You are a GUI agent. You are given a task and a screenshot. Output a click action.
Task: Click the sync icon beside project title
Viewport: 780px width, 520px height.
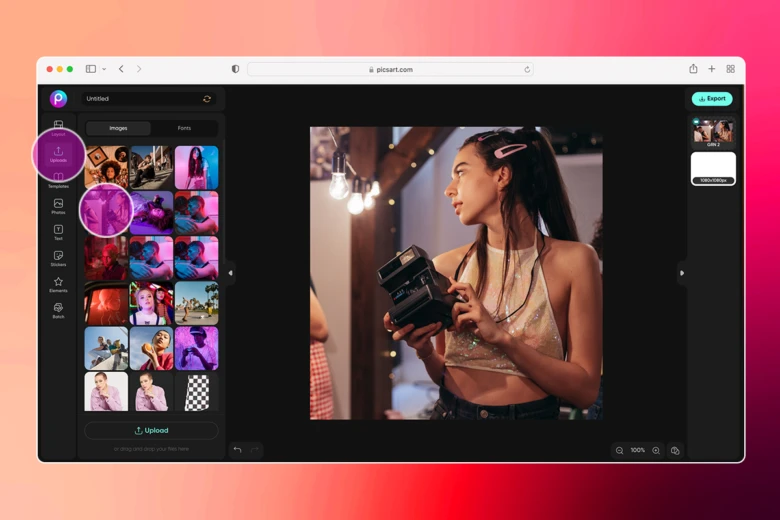click(x=207, y=99)
